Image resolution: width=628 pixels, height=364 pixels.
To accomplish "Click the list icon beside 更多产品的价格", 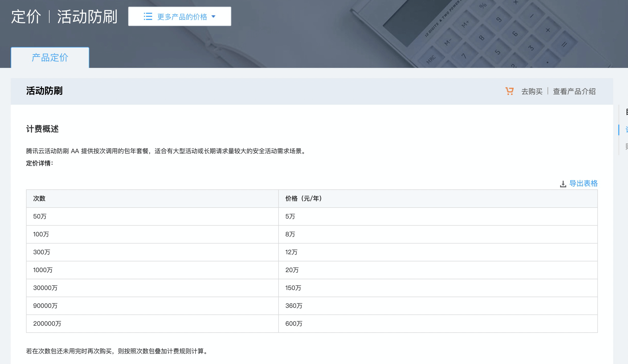I will [x=148, y=17].
